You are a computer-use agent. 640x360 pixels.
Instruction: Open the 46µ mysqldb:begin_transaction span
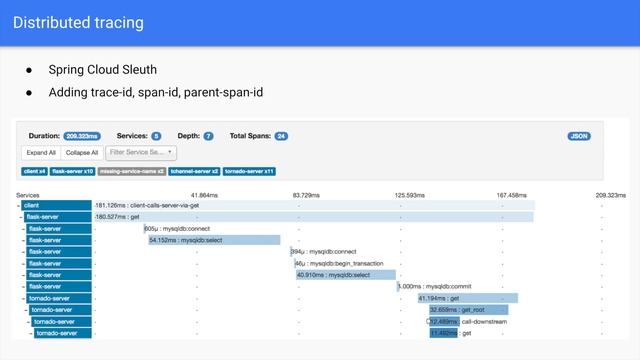pyautogui.click(x=339, y=263)
